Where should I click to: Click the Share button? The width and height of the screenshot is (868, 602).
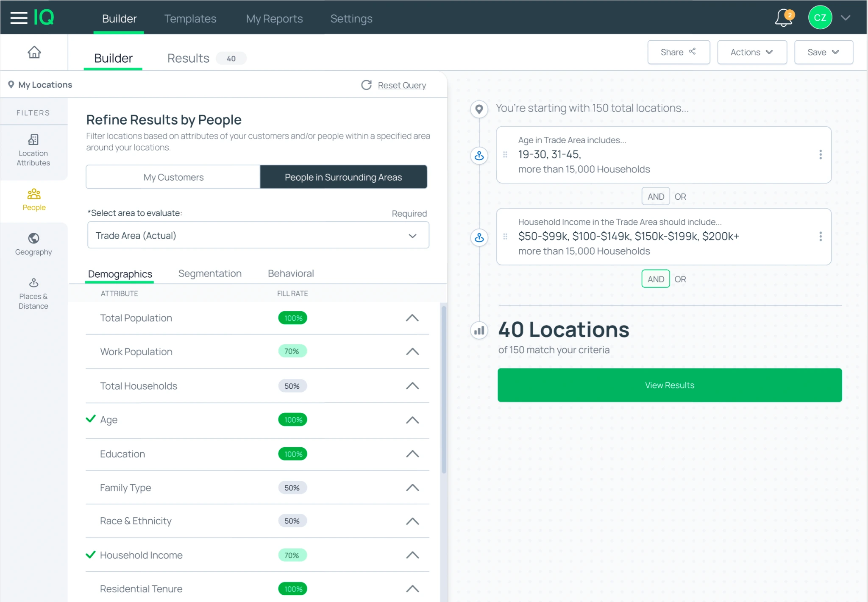(679, 52)
